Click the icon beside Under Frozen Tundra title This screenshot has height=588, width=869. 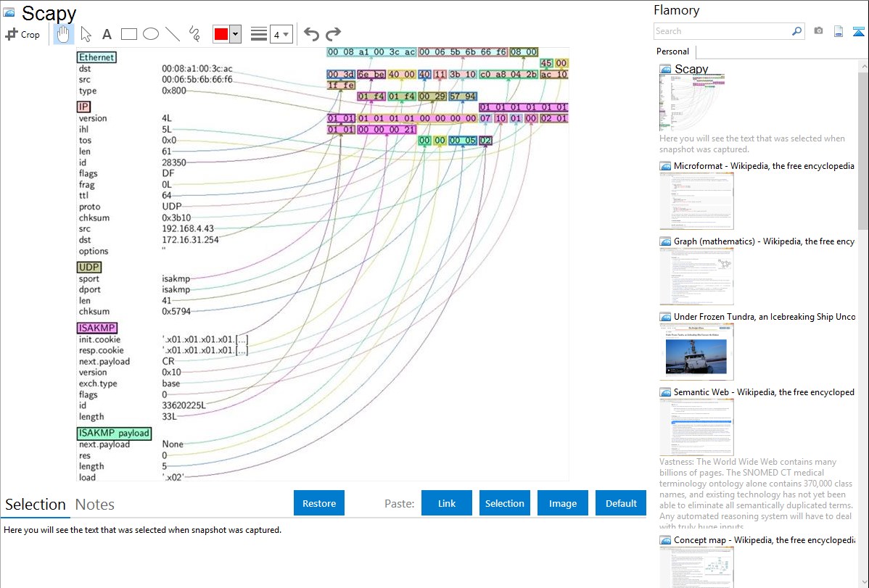[665, 317]
